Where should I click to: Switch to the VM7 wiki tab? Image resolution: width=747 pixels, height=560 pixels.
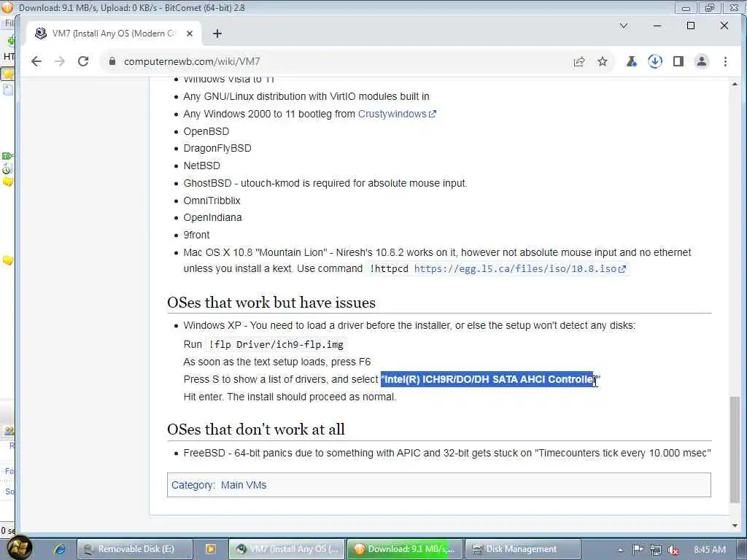pos(115,34)
